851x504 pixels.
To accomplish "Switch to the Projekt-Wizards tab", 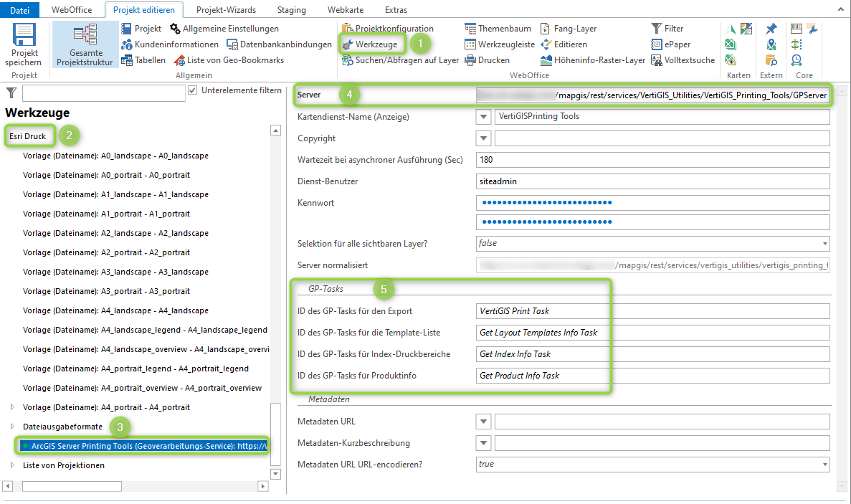I will (x=226, y=10).
